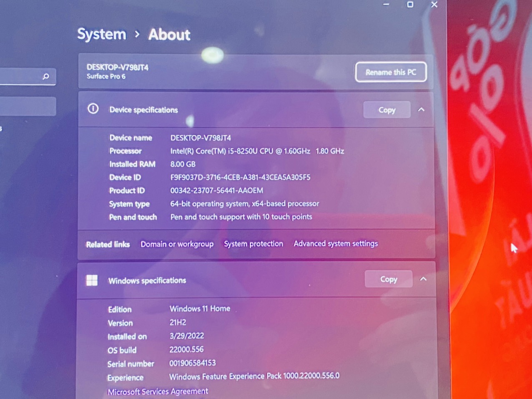Click the Serial number value 001906584153
This screenshot has width=532, height=399.
[192, 363]
